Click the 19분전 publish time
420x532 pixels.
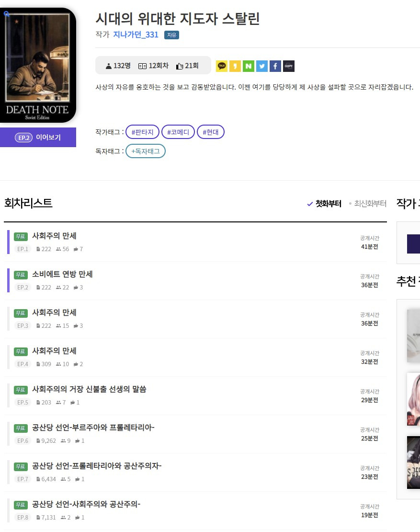click(370, 515)
